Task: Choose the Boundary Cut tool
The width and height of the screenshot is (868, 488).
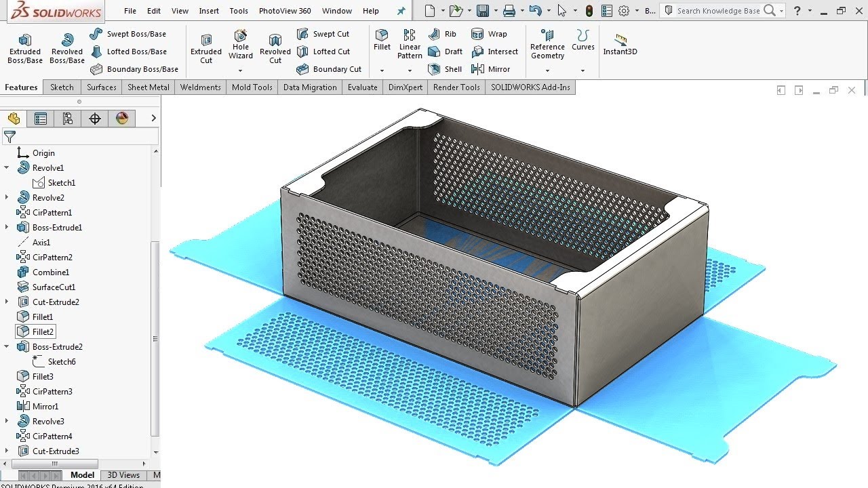Action: [329, 69]
